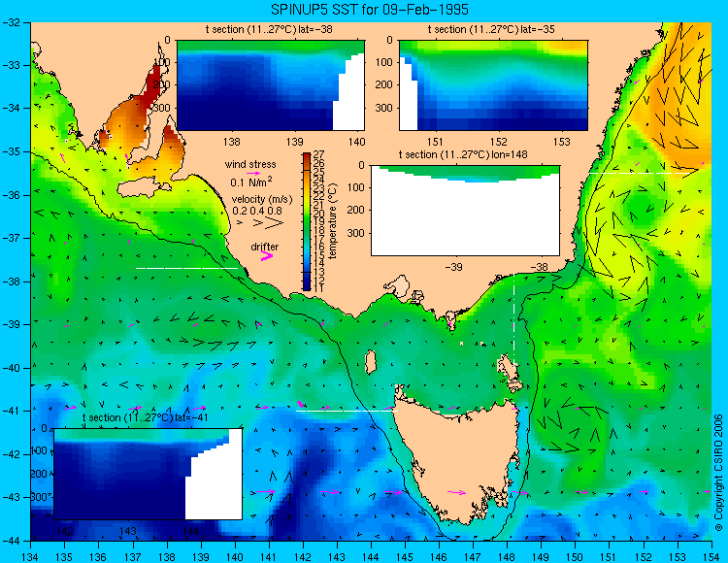
Task: Click the "drifter" legend label
Action: [x=265, y=247]
